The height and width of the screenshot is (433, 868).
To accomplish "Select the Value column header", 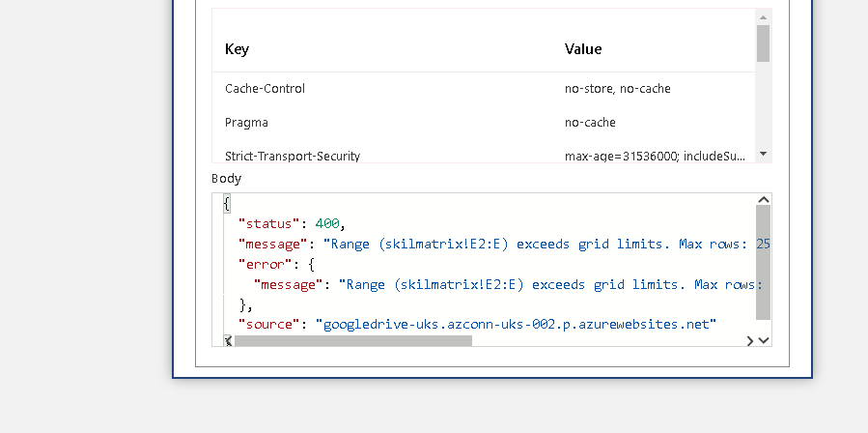I will 583,49.
